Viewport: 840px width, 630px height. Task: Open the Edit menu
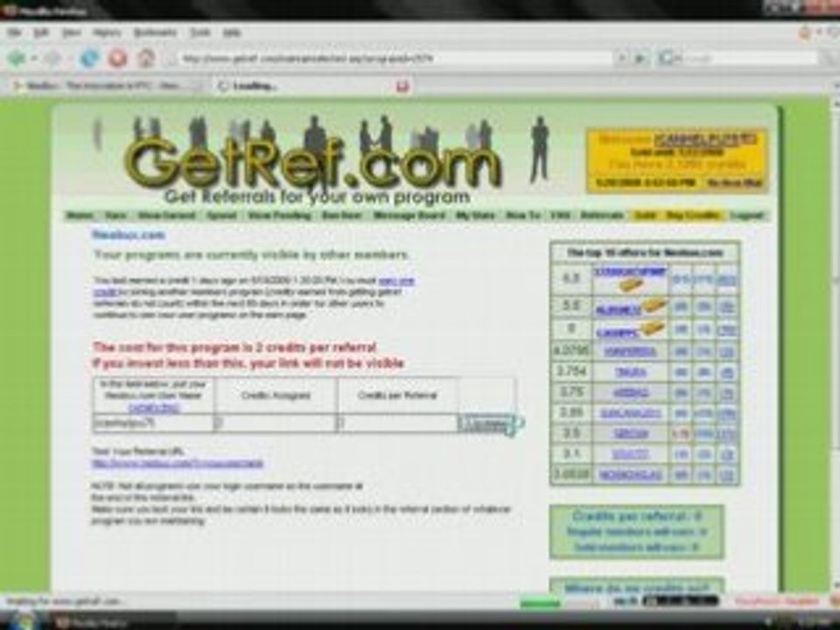pyautogui.click(x=41, y=32)
